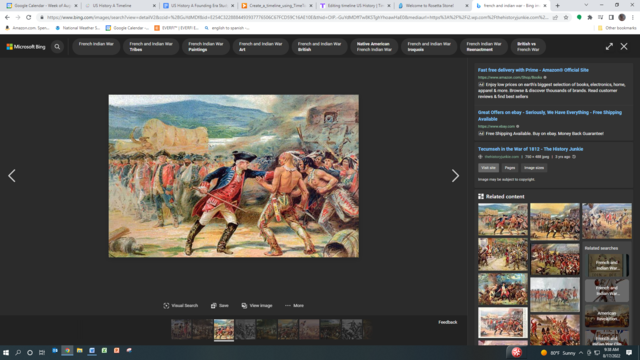640x360 pixels.
Task: Open Great Offers on ebay ad link
Action: click(550, 116)
